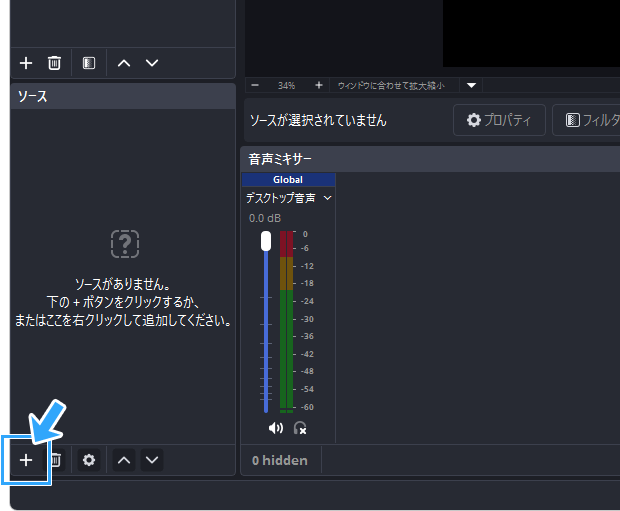Click the 0.0 dB volume readout
620x511 pixels.
pyautogui.click(x=265, y=218)
